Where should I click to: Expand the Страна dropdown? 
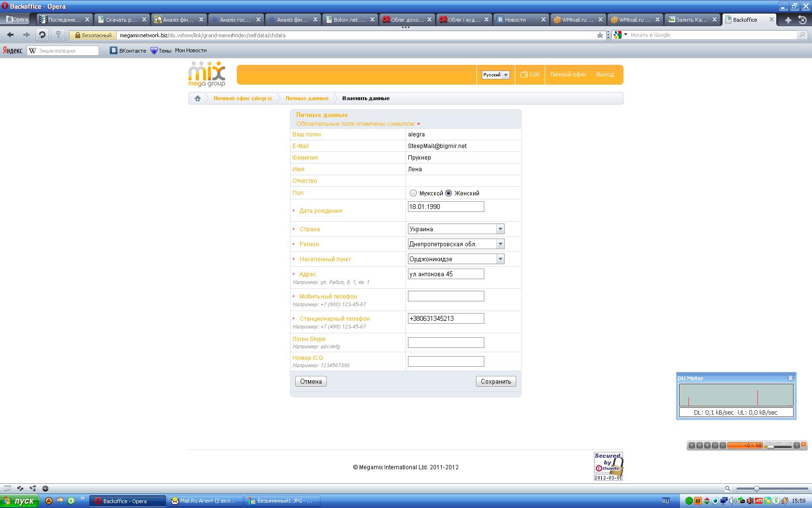click(x=500, y=229)
